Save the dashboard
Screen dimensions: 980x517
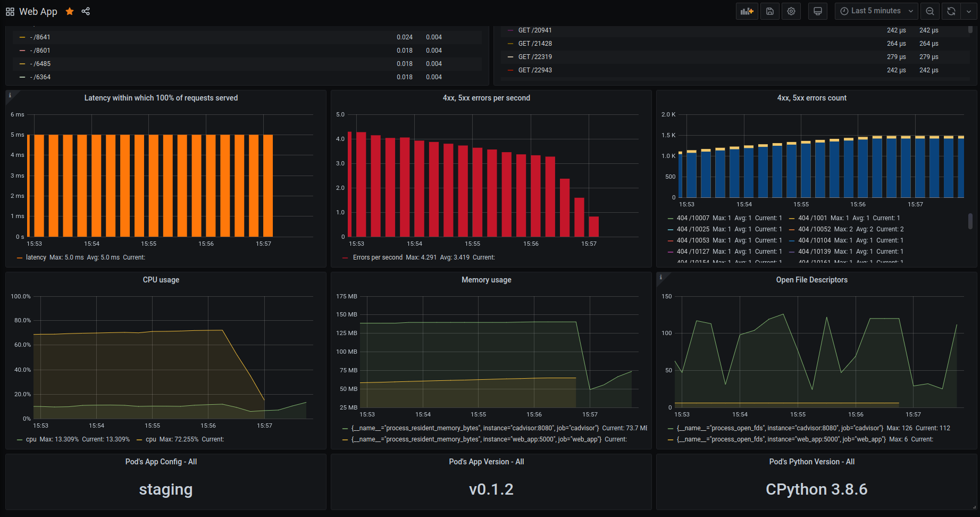coord(769,11)
